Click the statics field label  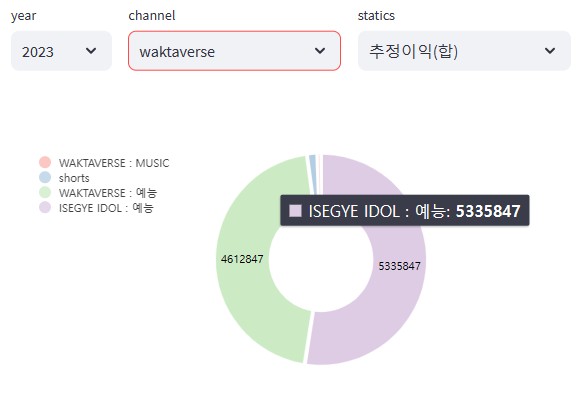(x=376, y=16)
